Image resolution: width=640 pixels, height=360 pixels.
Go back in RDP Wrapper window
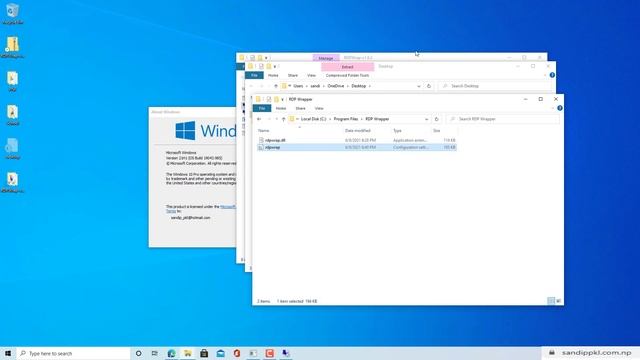pos(259,119)
